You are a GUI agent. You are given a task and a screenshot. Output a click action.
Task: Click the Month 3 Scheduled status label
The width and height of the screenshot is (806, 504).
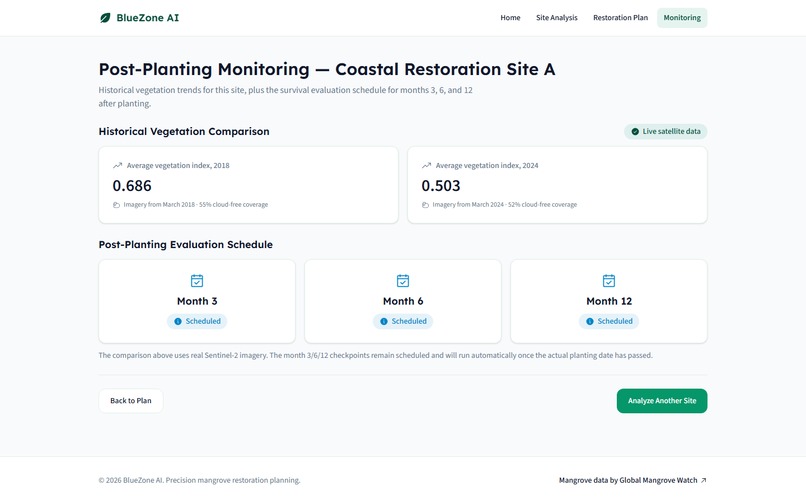click(x=203, y=321)
